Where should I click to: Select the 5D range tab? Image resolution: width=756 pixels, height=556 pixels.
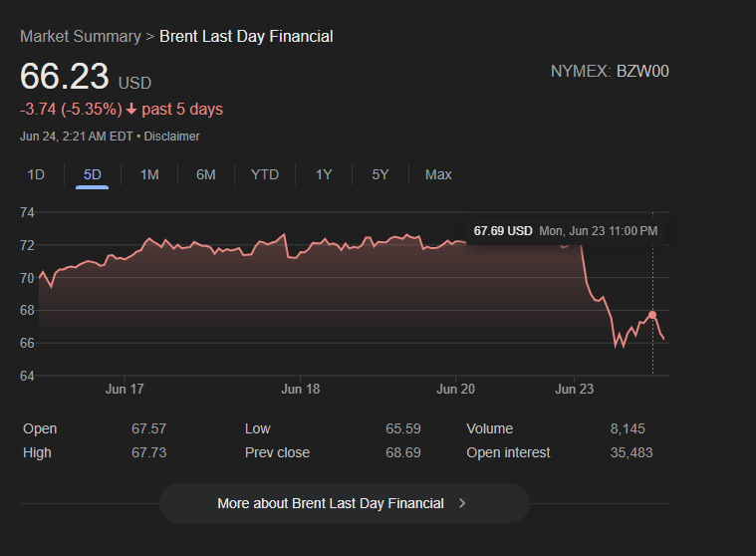(x=92, y=174)
